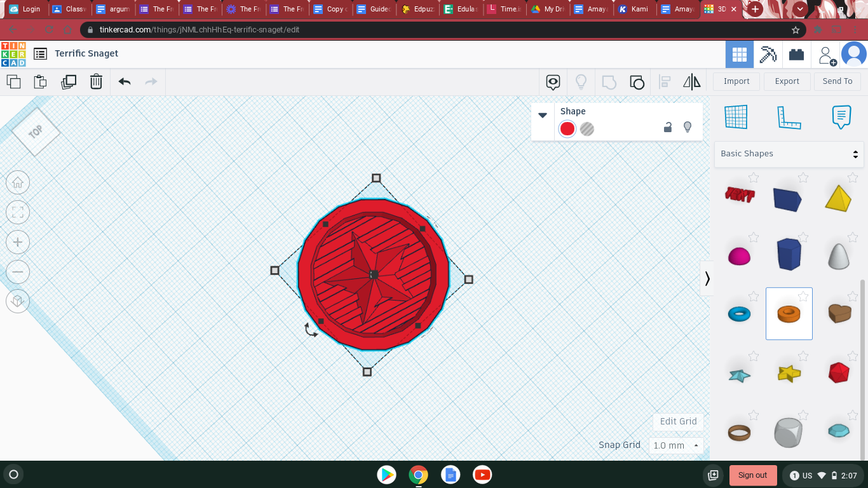Open the design list menu icon
This screenshot has width=868, height=488.
tap(40, 54)
